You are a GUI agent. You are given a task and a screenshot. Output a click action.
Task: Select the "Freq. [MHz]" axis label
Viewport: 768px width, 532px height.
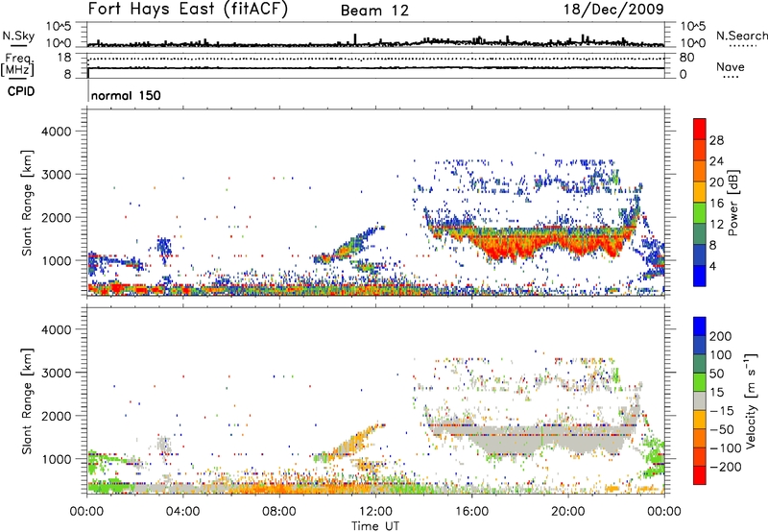(17, 64)
